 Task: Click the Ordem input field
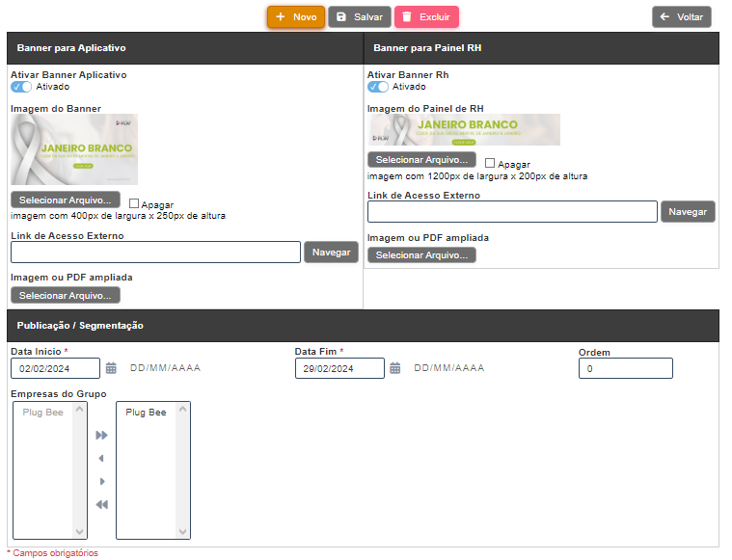(625, 368)
